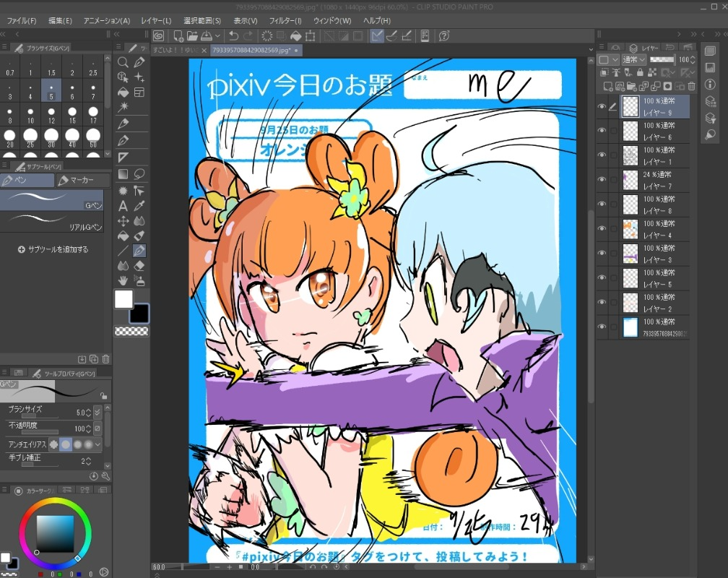Pick the Eraser tool in the tool palette
The image size is (728, 578).
pos(139,266)
